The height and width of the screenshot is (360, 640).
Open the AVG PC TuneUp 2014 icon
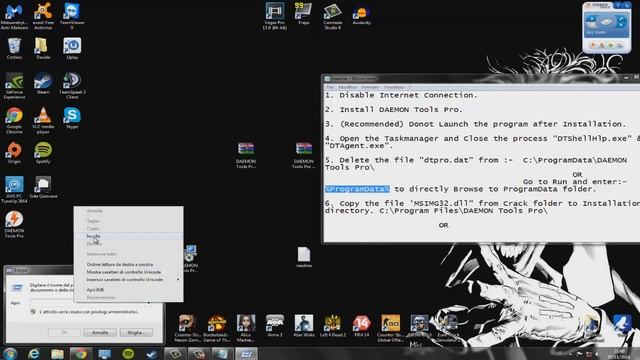click(x=14, y=190)
